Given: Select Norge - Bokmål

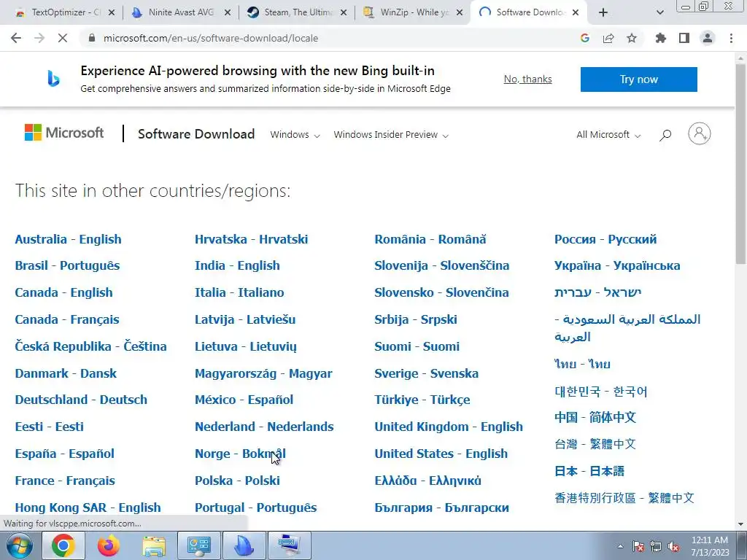Looking at the screenshot, I should [x=240, y=454].
